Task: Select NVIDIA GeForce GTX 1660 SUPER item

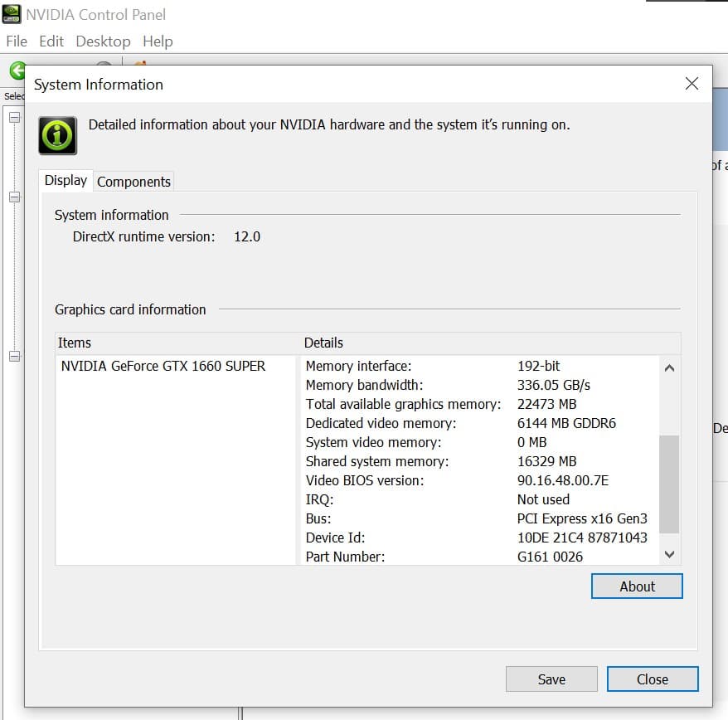Action: 163,366
